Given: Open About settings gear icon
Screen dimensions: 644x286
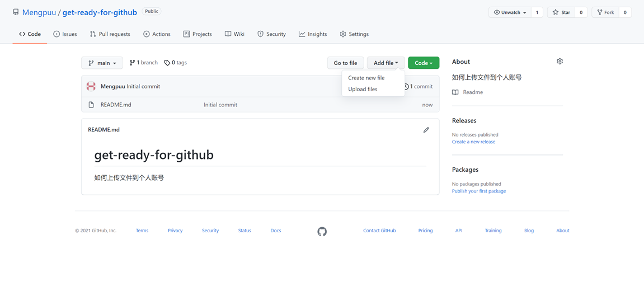Looking at the screenshot, I should tap(560, 61).
